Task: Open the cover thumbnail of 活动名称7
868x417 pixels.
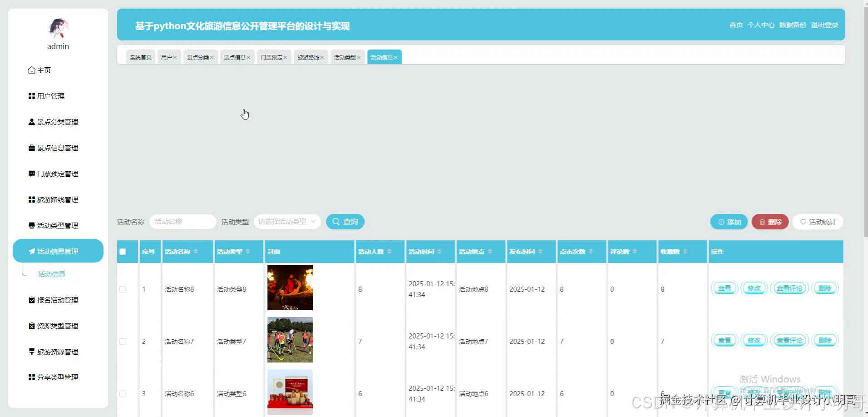Action: pyautogui.click(x=290, y=340)
